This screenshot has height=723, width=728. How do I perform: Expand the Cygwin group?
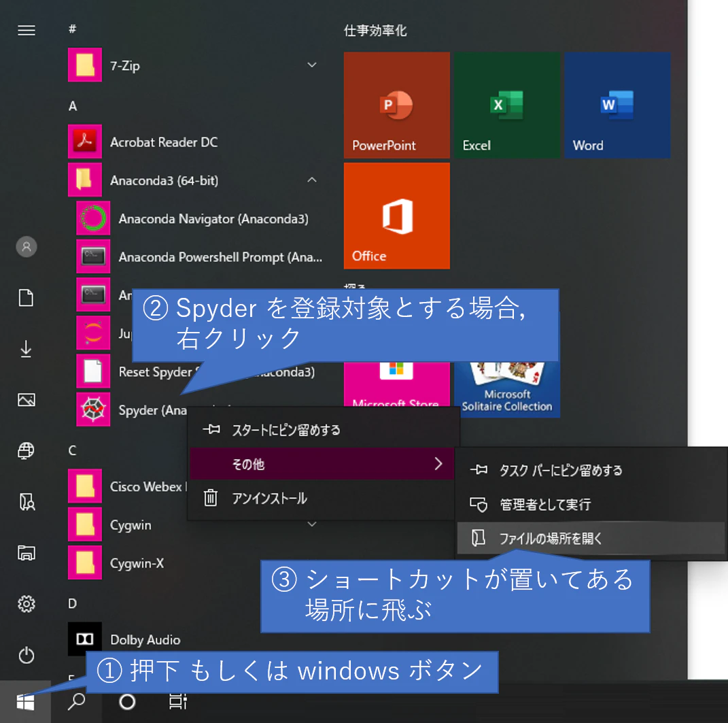tap(312, 524)
